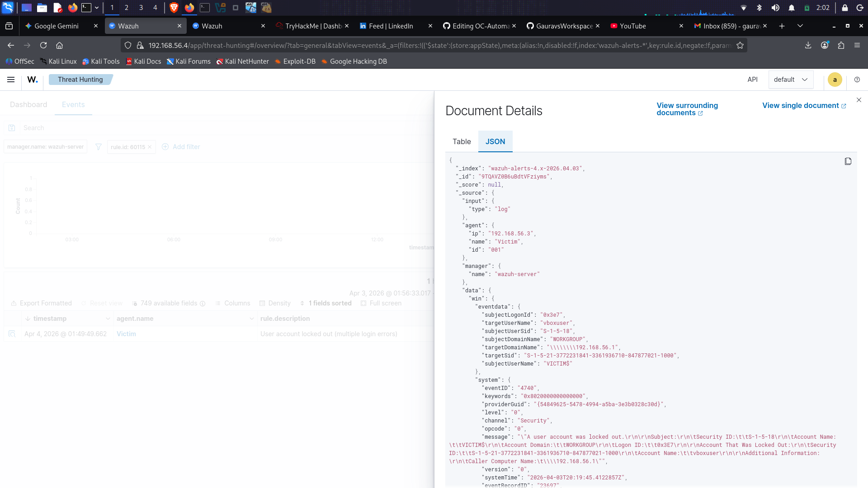
Task: Open sorting dropdown on the timestamp column
Action: (x=108, y=318)
